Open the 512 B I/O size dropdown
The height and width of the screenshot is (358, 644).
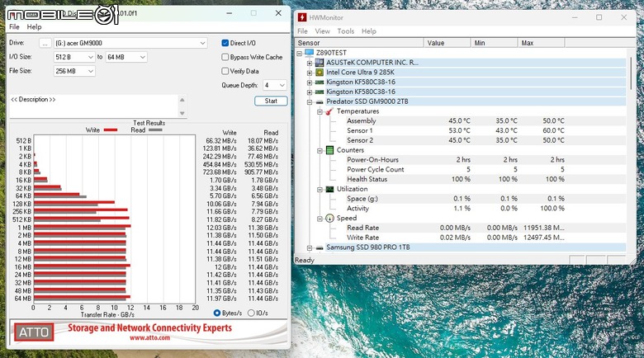pos(74,57)
